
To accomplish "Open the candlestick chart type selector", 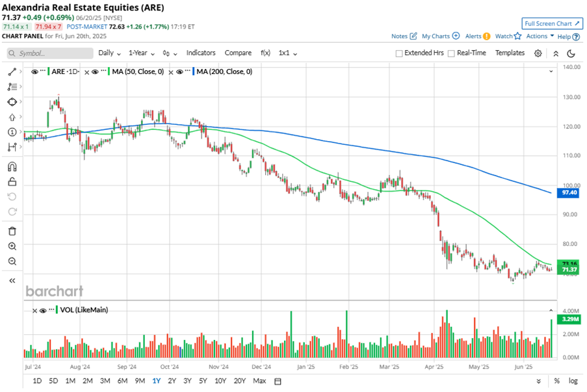I will (170, 53).
